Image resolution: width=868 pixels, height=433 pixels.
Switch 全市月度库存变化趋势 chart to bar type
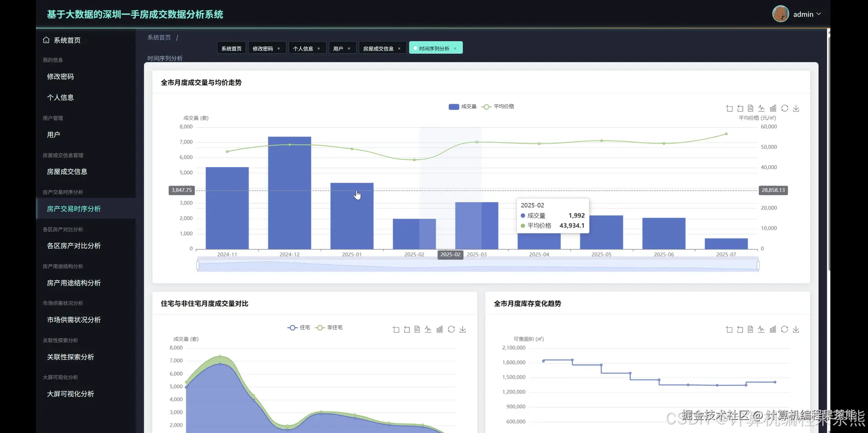[x=773, y=330]
